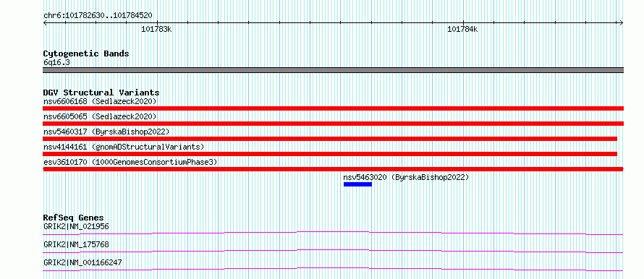Select the gray 6q16.3 cytogenetic band bar
Screen dimensions: 644x279
pos(333,70)
